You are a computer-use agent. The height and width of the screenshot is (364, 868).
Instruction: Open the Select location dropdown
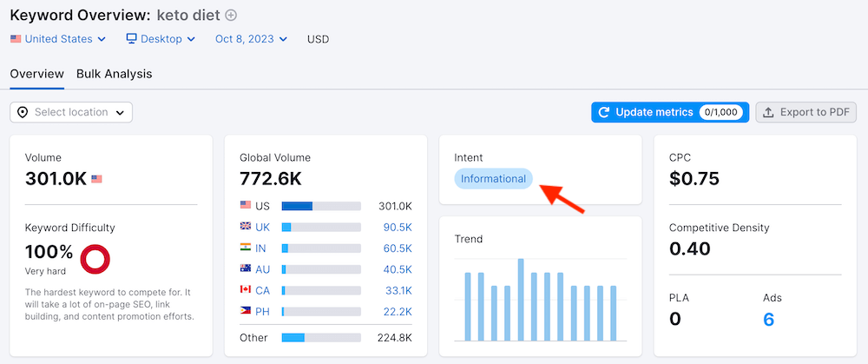(x=71, y=112)
